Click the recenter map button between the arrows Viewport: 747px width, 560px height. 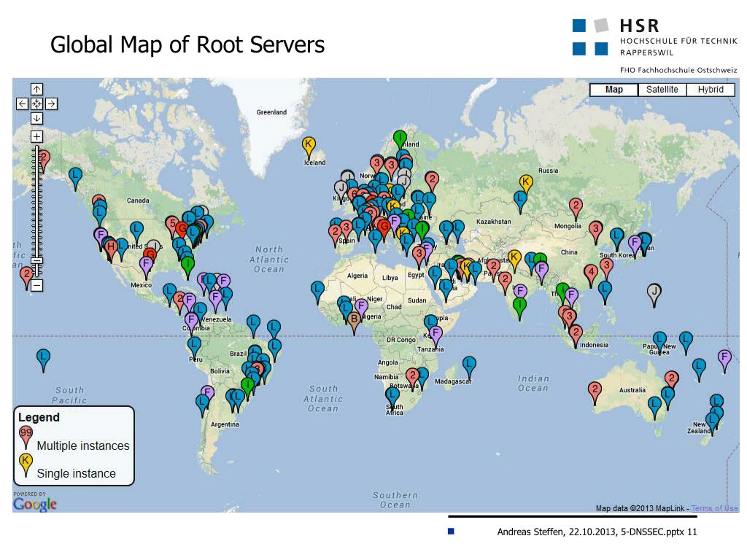pos(36,104)
